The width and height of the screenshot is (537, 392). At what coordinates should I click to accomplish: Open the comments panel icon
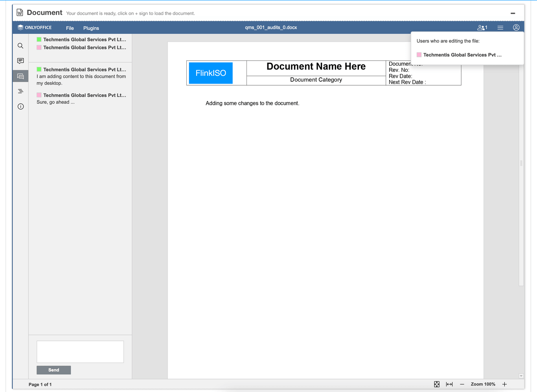pos(20,61)
